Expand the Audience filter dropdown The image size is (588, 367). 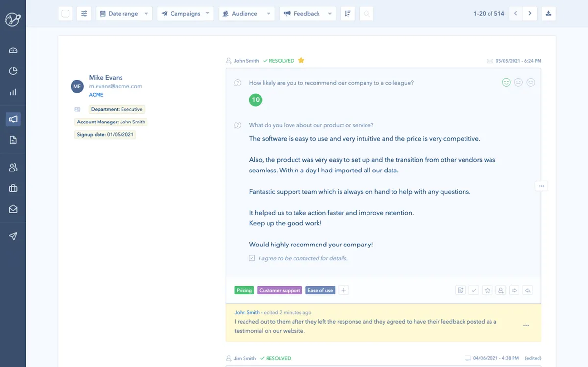246,14
